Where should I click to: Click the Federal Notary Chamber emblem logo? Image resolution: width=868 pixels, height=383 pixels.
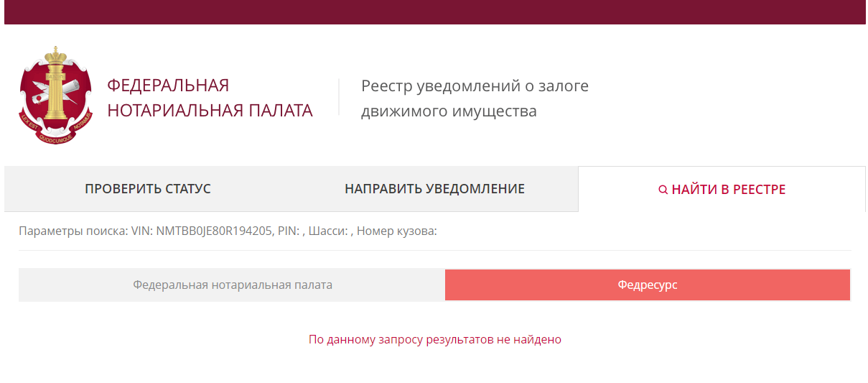tap(56, 96)
